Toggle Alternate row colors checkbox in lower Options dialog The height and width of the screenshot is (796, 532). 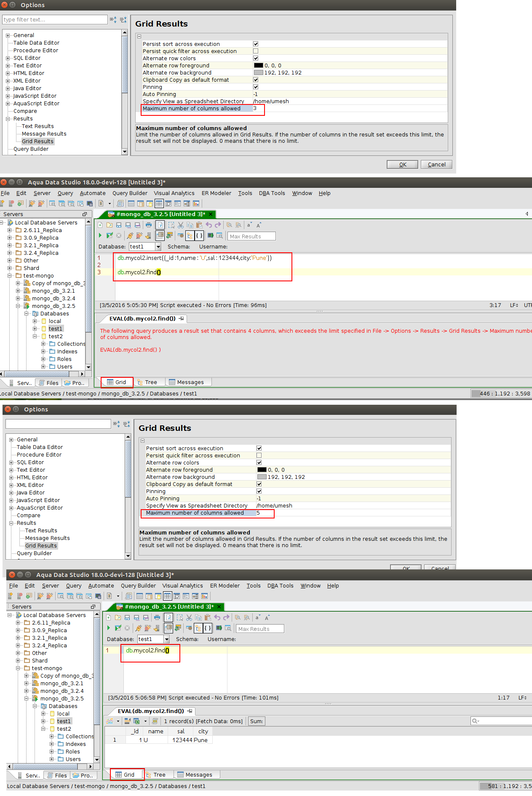pos(259,463)
